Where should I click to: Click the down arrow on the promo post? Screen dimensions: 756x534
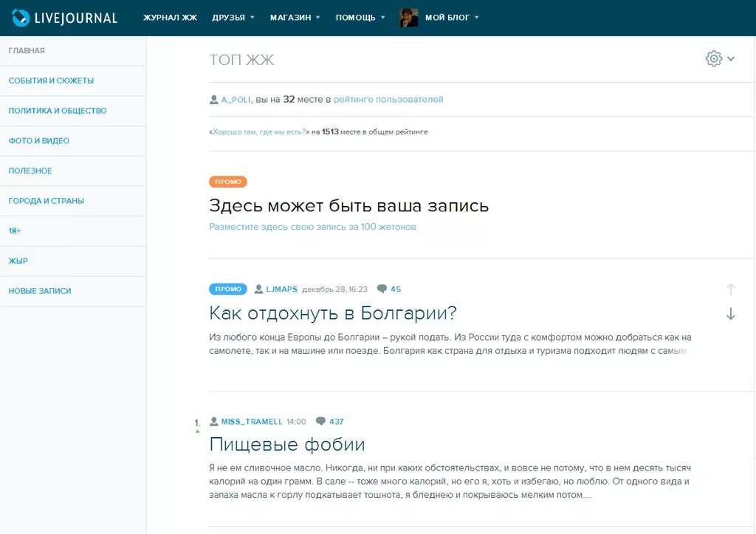click(731, 314)
